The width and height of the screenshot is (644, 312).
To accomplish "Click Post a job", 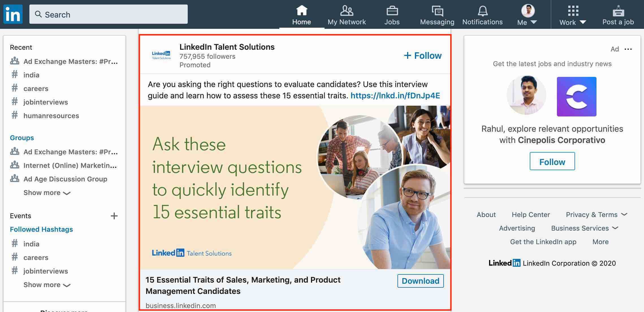I will [618, 16].
